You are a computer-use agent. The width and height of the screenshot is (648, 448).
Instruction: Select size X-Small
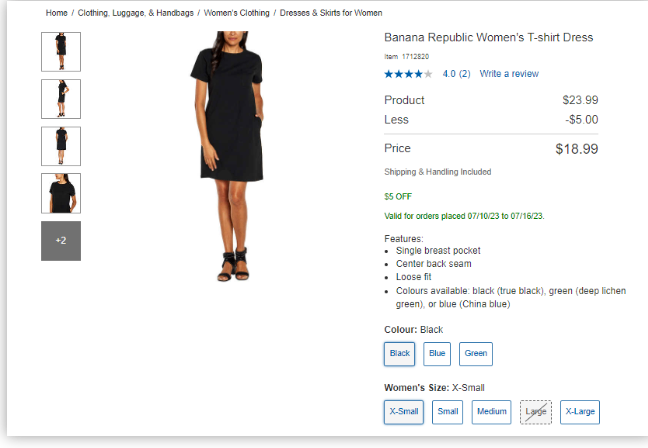tap(404, 411)
